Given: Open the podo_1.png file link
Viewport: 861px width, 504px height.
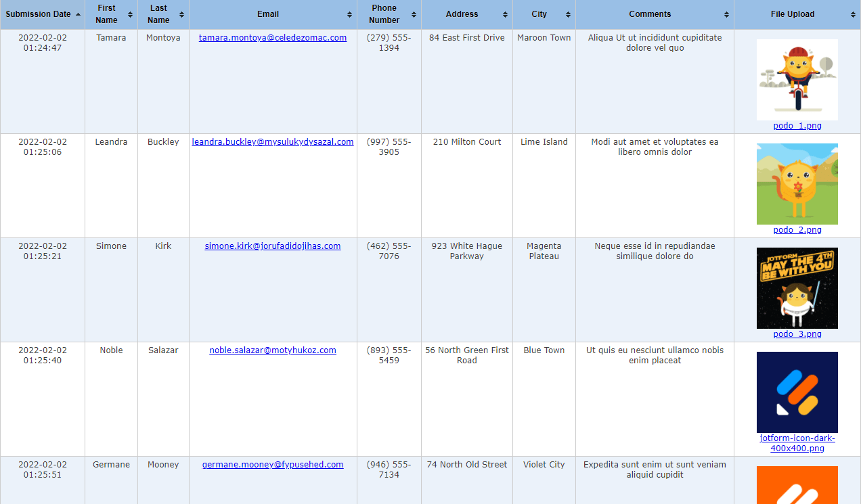Looking at the screenshot, I should (x=797, y=125).
